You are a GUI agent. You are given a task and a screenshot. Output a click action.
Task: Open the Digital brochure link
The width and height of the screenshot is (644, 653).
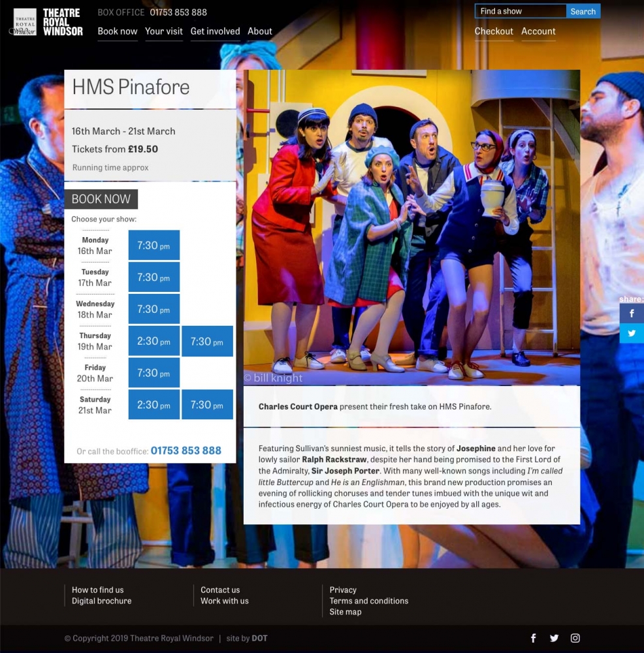[102, 601]
